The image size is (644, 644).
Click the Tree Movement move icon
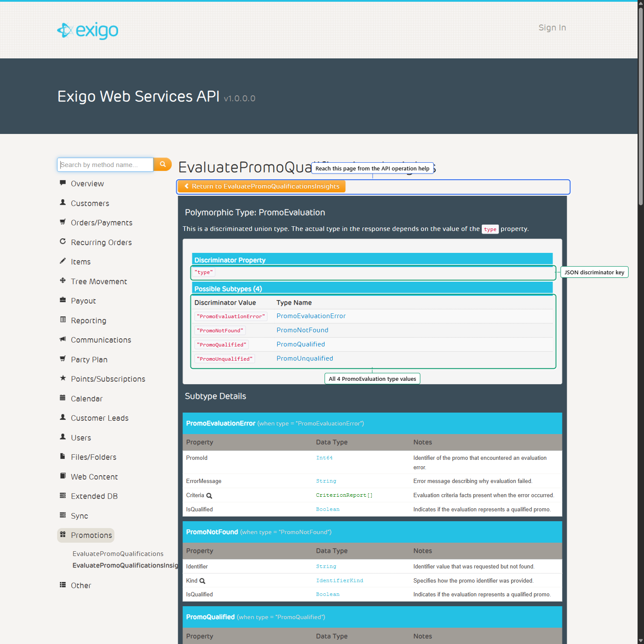click(x=63, y=280)
